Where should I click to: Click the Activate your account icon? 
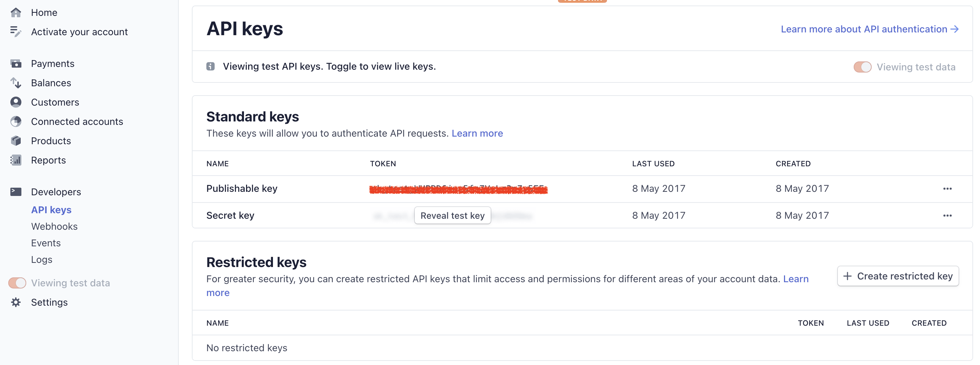(16, 31)
